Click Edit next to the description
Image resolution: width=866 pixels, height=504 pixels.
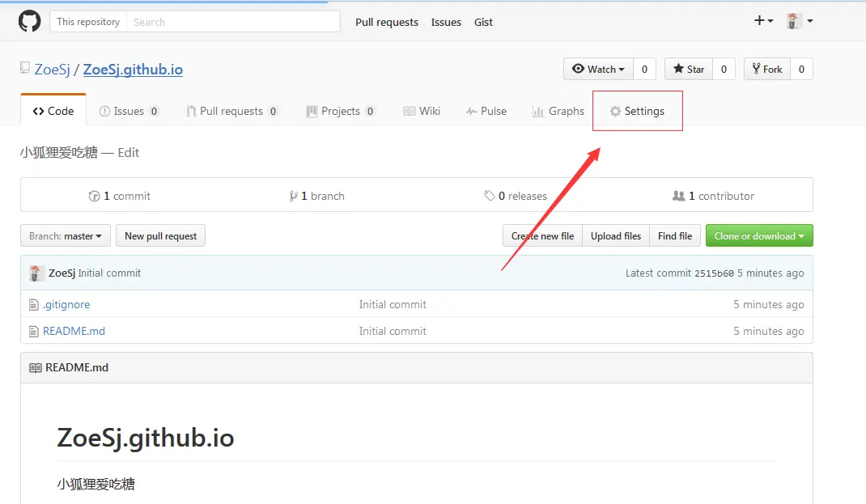coord(128,153)
